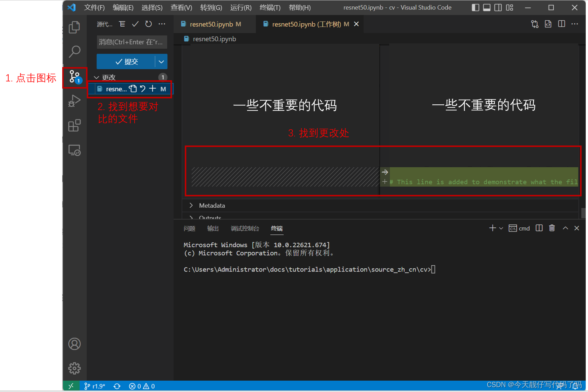Open the 编辑(E) menu
This screenshot has width=588, height=392.
pos(123,8)
